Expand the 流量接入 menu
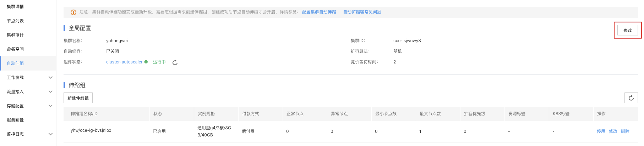This screenshot has width=644, height=146. [50, 91]
